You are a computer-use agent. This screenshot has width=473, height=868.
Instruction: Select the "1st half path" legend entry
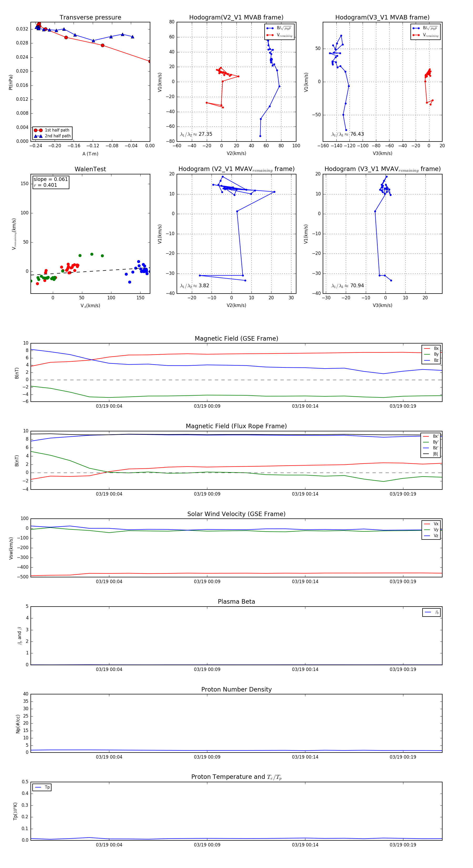(x=52, y=130)
